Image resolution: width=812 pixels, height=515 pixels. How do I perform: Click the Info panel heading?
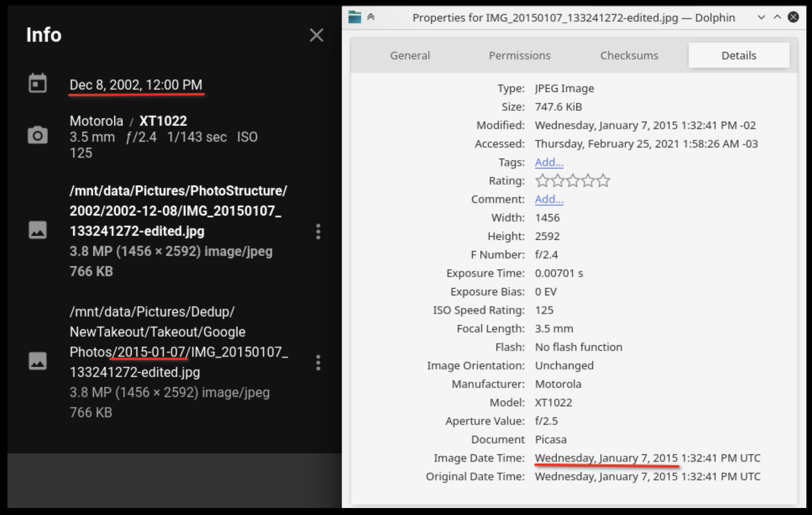44,35
